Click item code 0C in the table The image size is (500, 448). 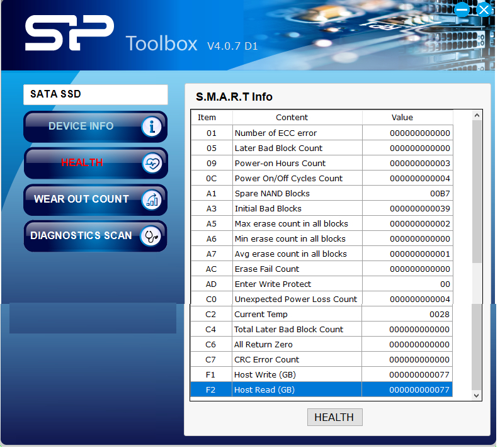(212, 179)
